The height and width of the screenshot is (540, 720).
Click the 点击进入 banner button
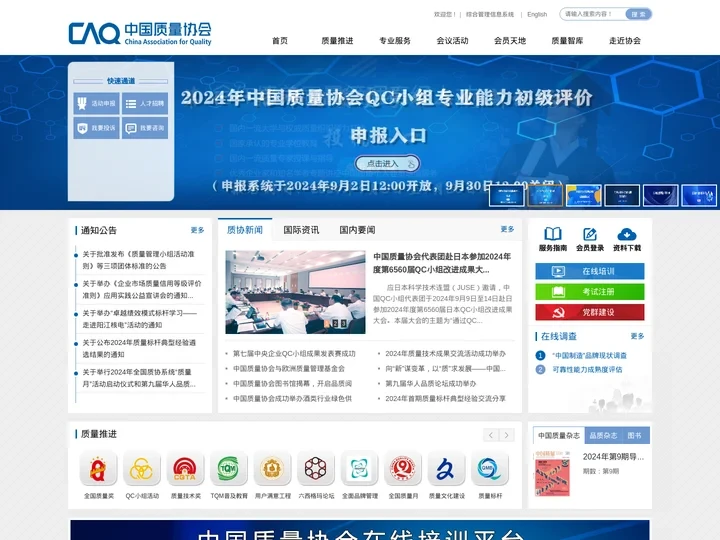coord(387,163)
